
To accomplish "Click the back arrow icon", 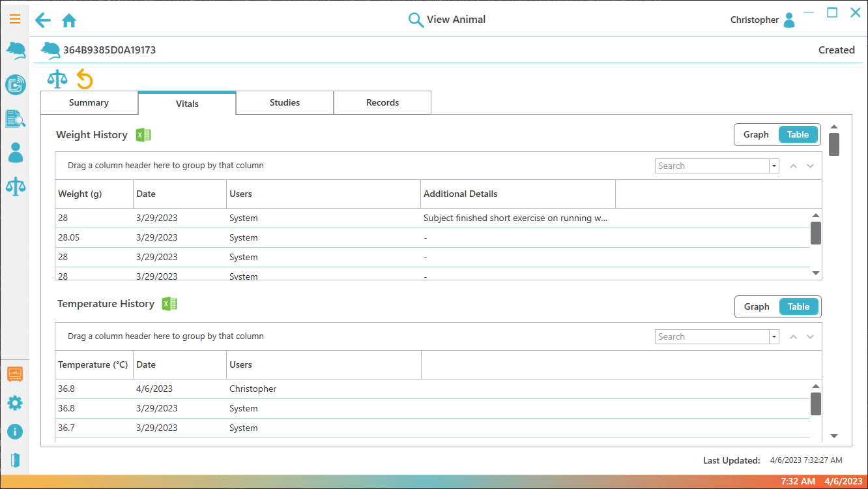I will 43,20.
